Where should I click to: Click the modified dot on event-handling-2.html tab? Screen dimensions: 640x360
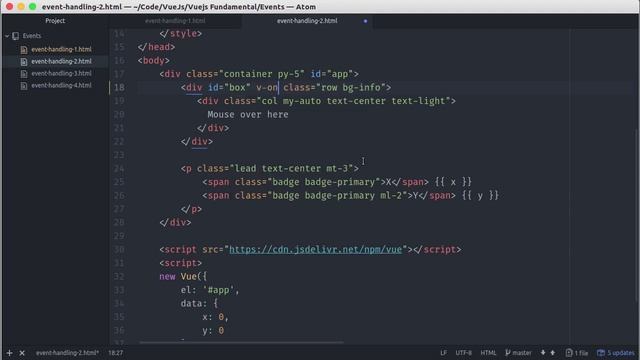pos(365,21)
